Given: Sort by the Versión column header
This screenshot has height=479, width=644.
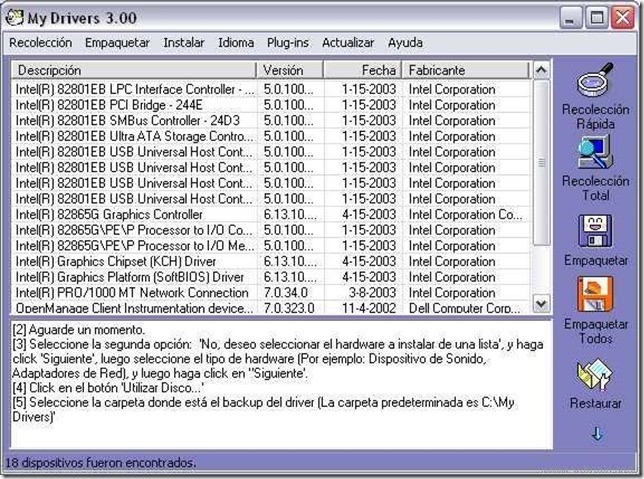Looking at the screenshot, I should (x=290, y=70).
